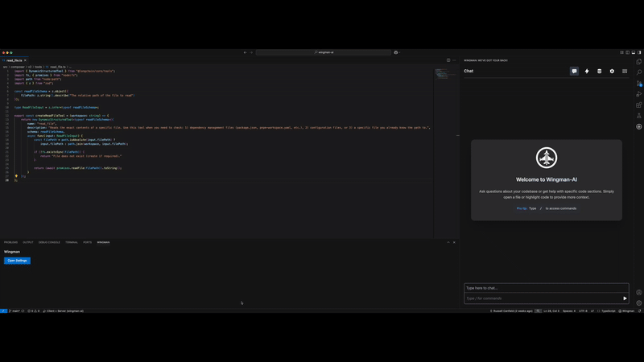This screenshot has height=362, width=644.
Task: Click the wingman-ai command center search box
Action: coord(324,52)
